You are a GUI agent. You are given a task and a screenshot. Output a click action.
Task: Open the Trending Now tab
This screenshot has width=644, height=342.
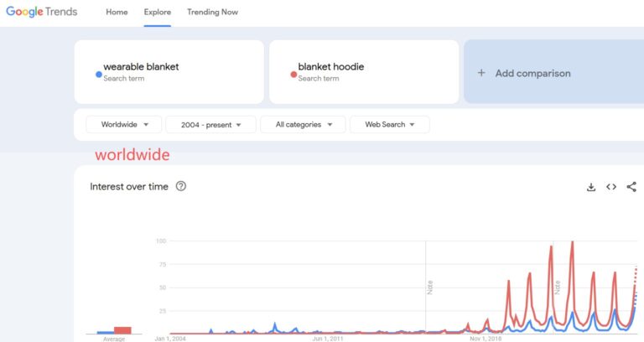pos(212,13)
